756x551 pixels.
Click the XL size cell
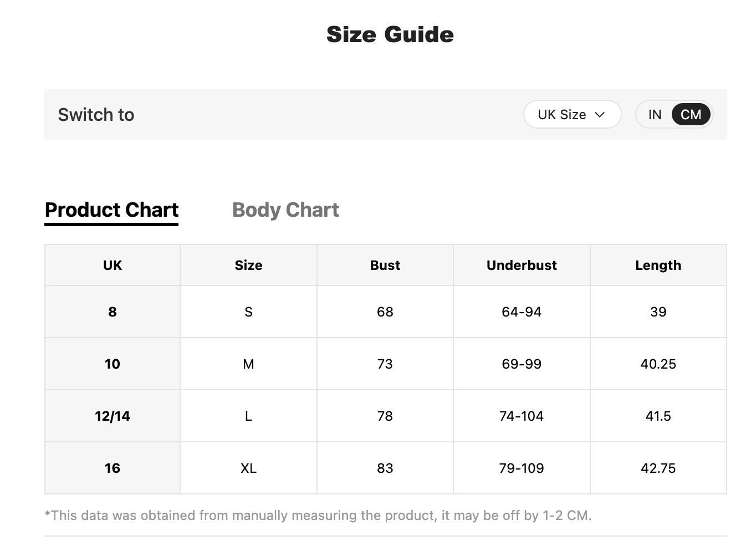pos(248,468)
